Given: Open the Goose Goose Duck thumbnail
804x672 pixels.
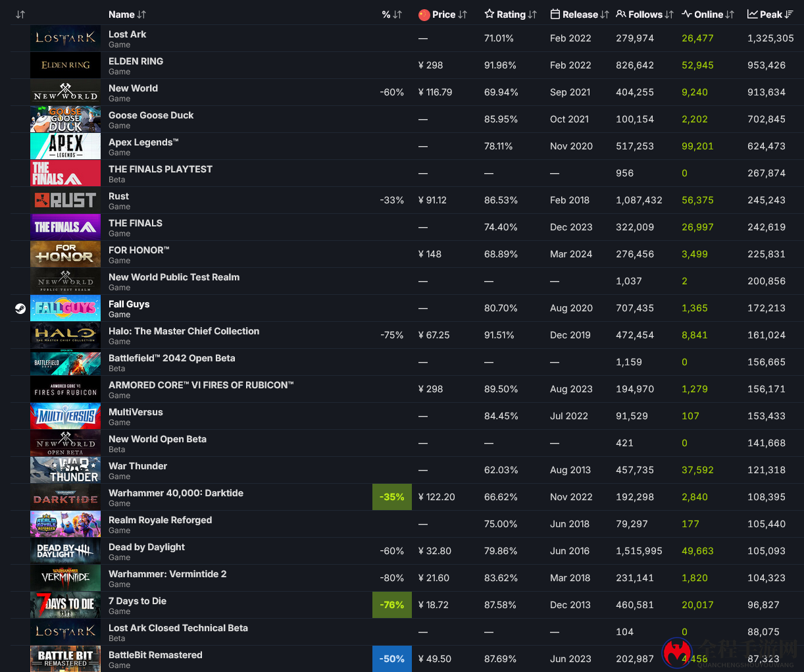Looking at the screenshot, I should pyautogui.click(x=65, y=119).
